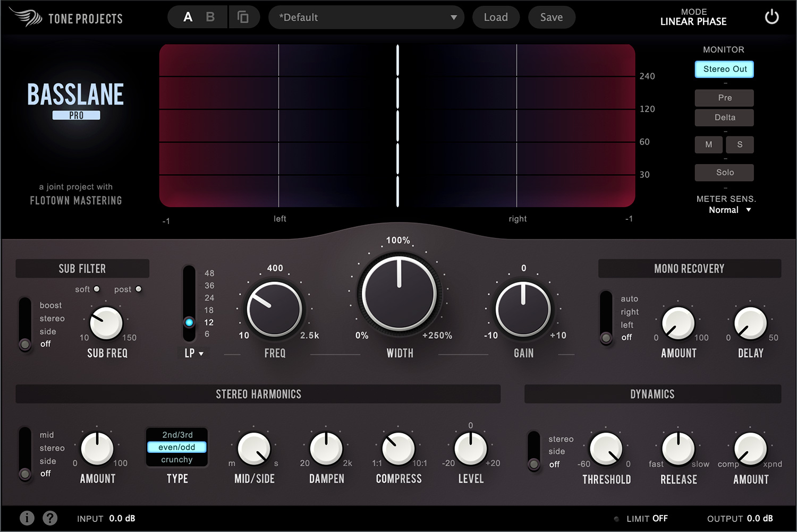Image resolution: width=797 pixels, height=532 pixels.
Task: Select even/odd harmonics type
Action: tap(177, 447)
